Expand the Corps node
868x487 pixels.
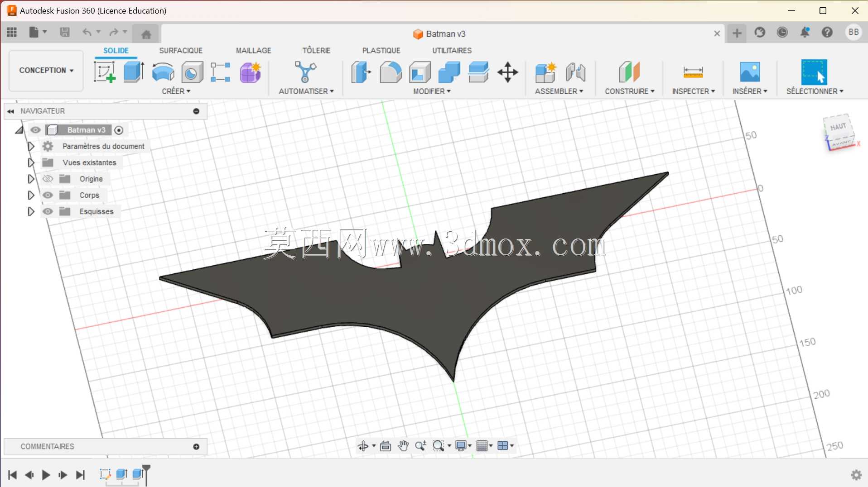tap(31, 195)
